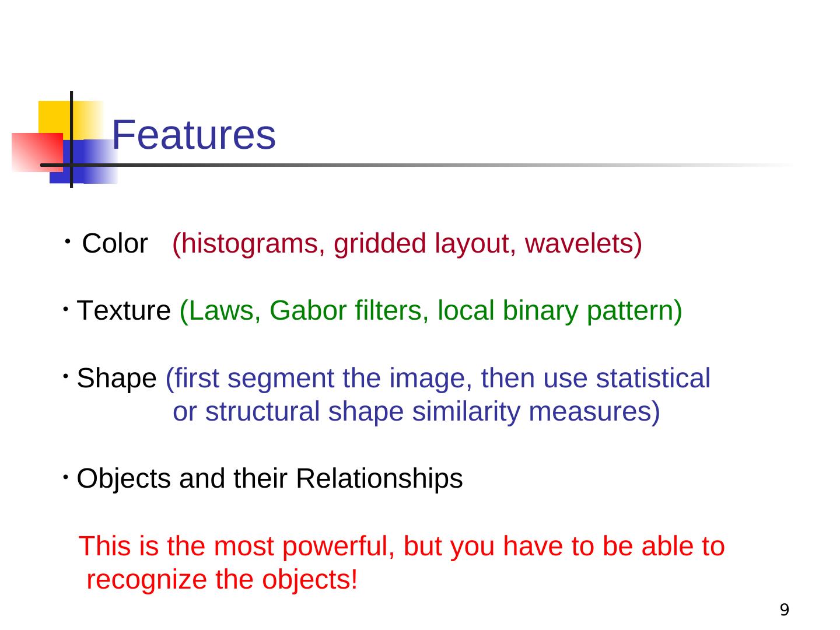This screenshot has width=840, height=630.
Task: Click the dark red "histograms, gridded layout, wavelets" text
Action: coord(407,244)
